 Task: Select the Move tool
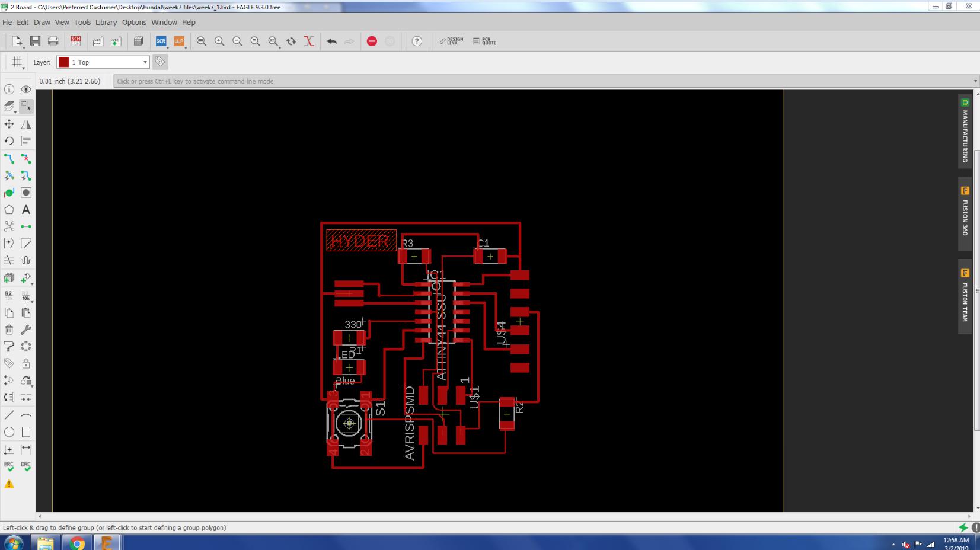pos(9,124)
